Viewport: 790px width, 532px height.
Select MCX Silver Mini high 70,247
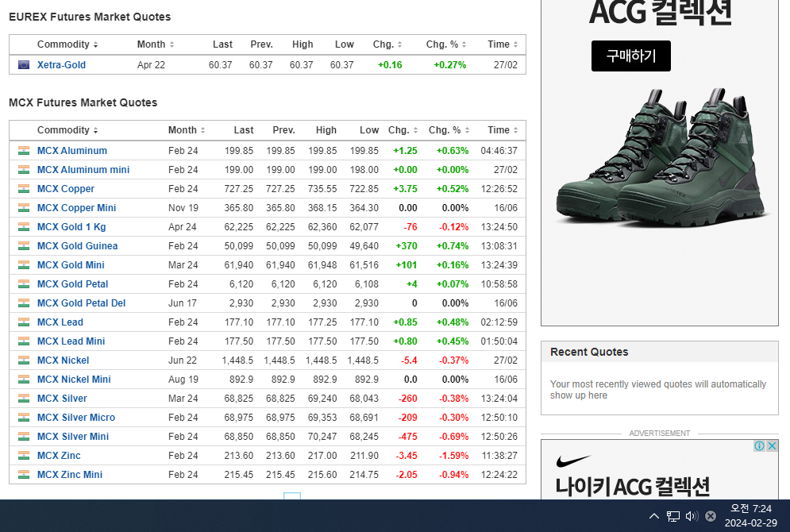coord(322,437)
